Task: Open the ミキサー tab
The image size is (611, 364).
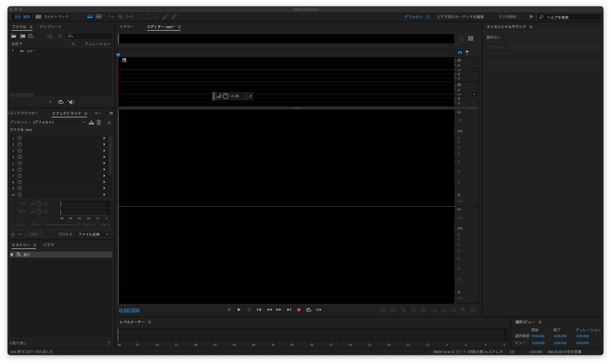Action: coord(127,26)
